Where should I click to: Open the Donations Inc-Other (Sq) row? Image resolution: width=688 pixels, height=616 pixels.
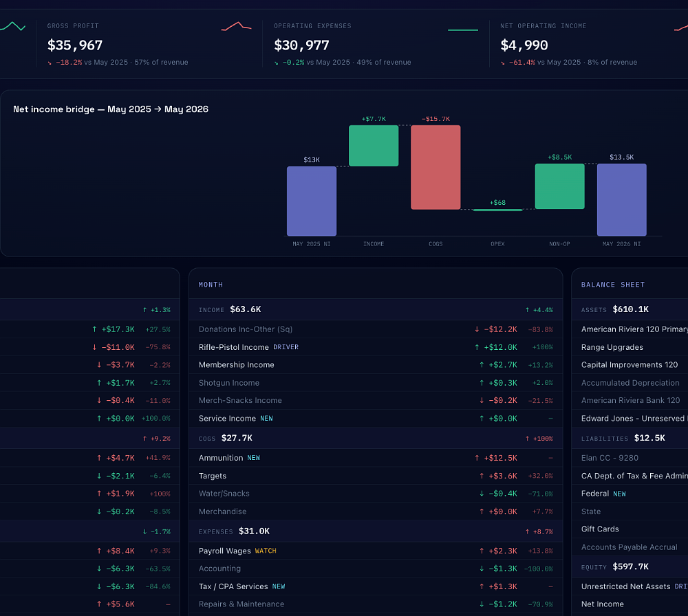click(376, 329)
